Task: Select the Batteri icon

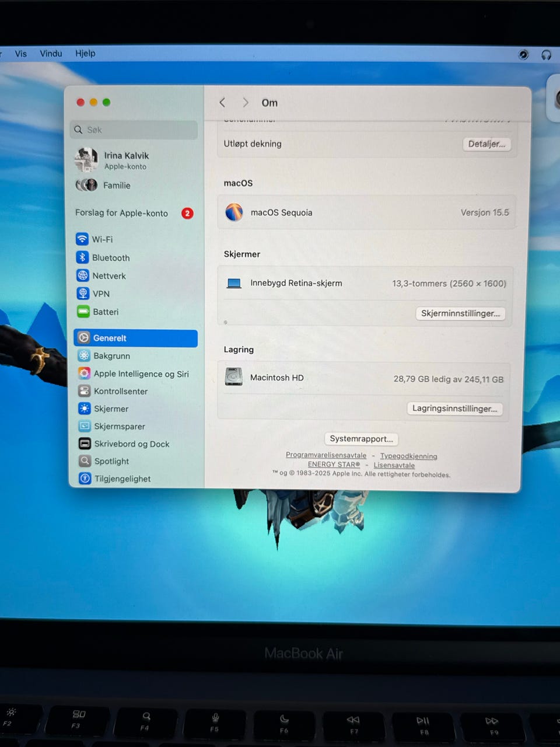Action: point(83,312)
